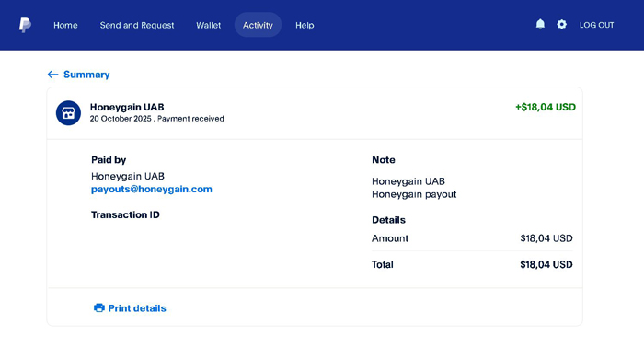
Task: Click the payouts@honeygain.com email link
Action: click(152, 189)
